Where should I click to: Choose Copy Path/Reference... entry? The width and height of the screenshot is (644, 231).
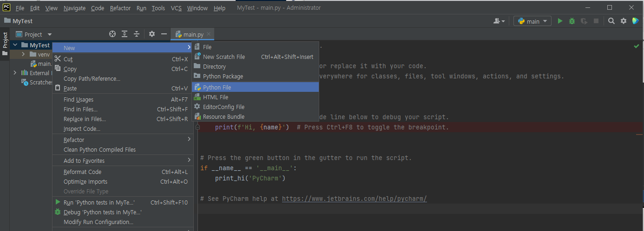[123, 78]
